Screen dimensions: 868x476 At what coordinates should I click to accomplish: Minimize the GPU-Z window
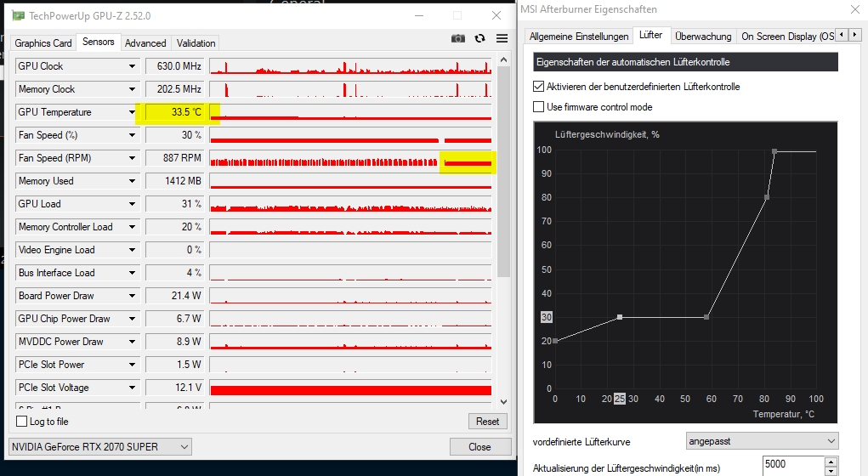(x=419, y=15)
